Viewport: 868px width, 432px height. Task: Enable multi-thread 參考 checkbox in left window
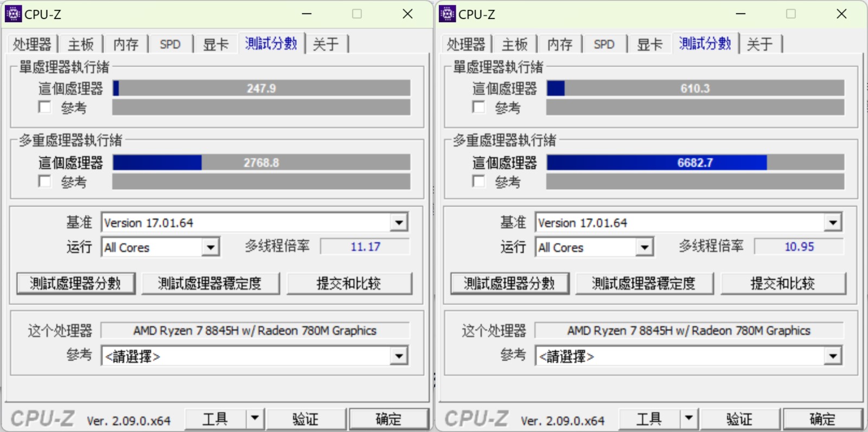click(x=44, y=181)
